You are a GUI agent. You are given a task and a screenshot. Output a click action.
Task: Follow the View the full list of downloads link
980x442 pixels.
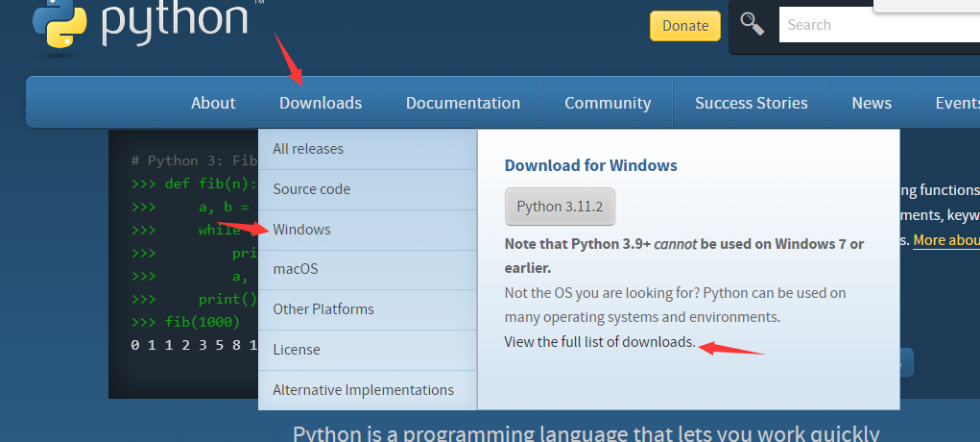coord(600,342)
